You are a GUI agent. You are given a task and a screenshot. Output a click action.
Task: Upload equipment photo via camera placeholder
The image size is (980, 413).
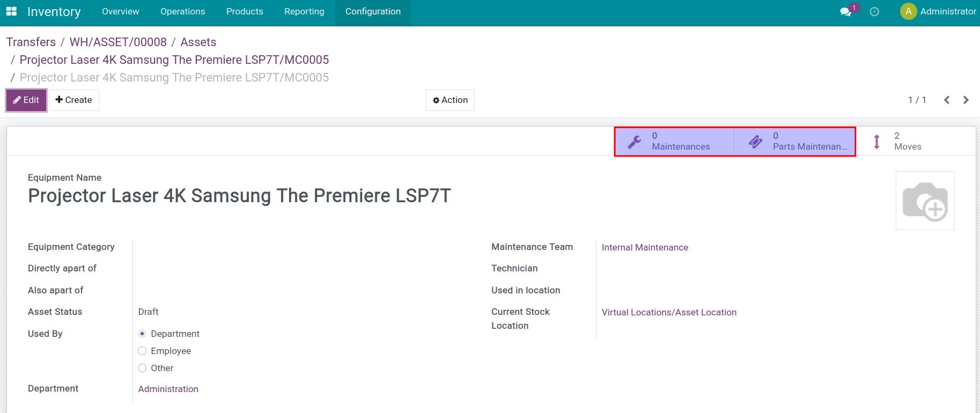click(x=925, y=201)
